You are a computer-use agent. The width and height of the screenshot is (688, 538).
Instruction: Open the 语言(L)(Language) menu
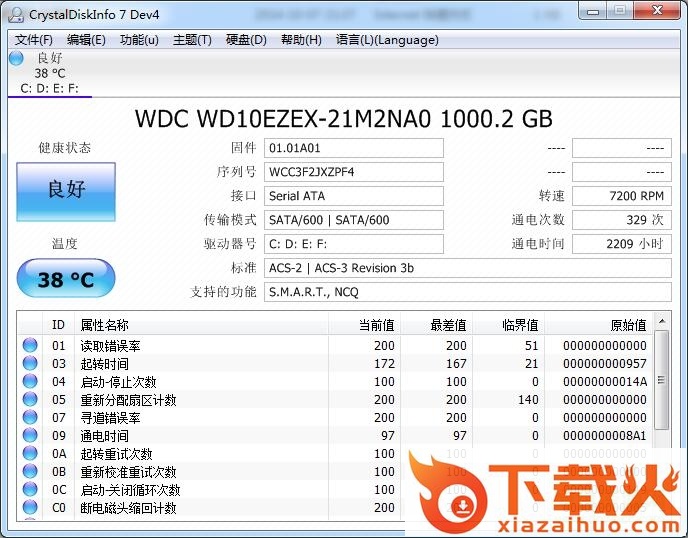[387, 40]
